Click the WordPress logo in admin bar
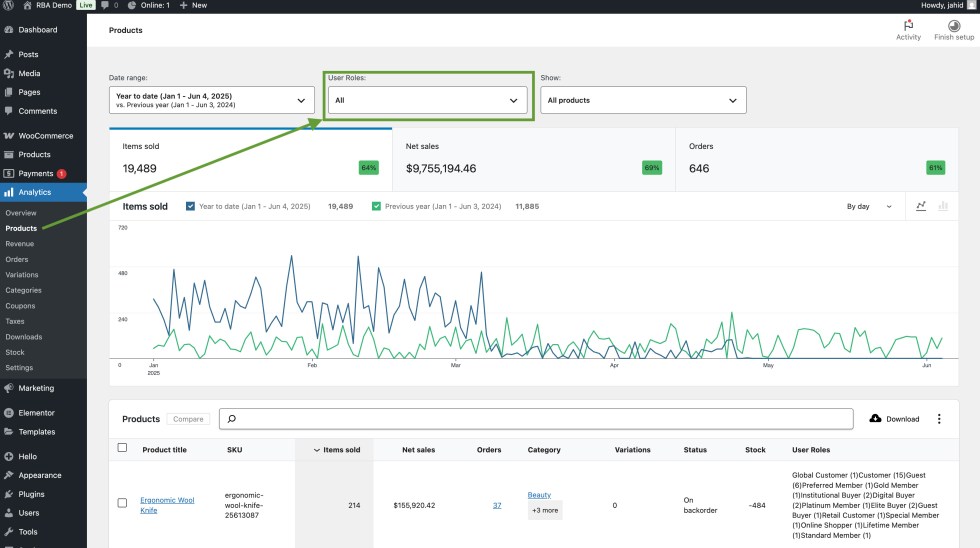This screenshot has width=980, height=548. tap(8, 5)
